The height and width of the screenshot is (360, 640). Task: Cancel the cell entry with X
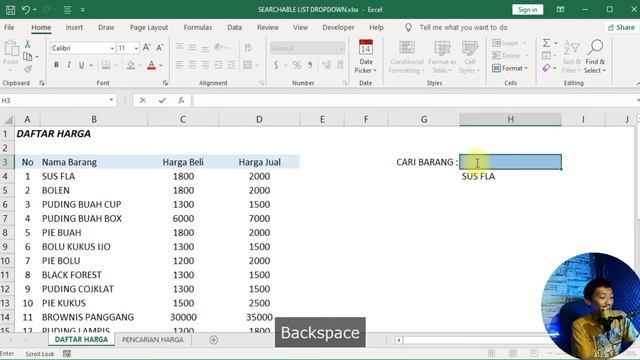[x=142, y=100]
